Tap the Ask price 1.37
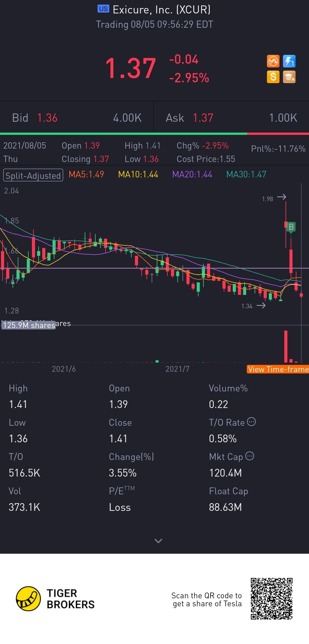 point(203,118)
